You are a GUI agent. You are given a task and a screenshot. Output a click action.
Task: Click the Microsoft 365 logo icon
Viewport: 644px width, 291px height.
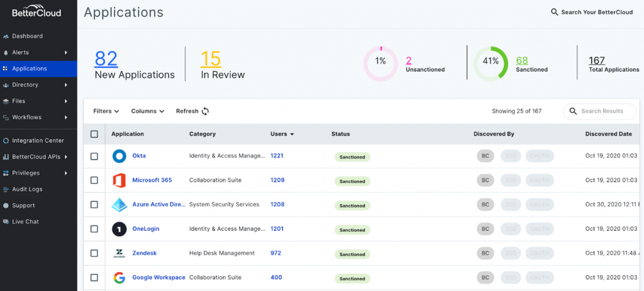click(119, 180)
